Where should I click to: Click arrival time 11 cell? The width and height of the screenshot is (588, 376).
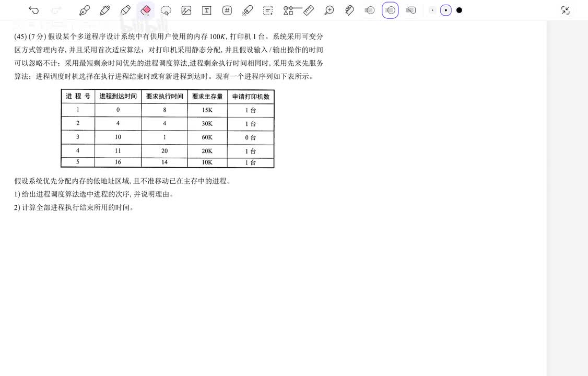118,151
